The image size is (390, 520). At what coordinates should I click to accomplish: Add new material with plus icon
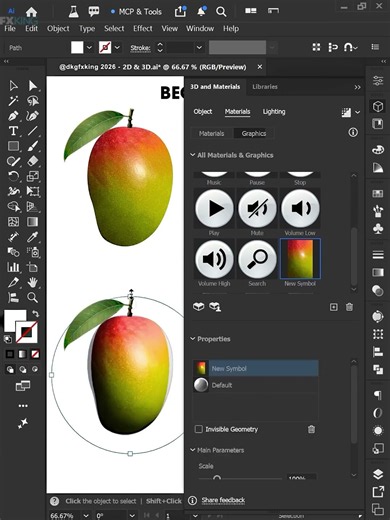(x=333, y=307)
